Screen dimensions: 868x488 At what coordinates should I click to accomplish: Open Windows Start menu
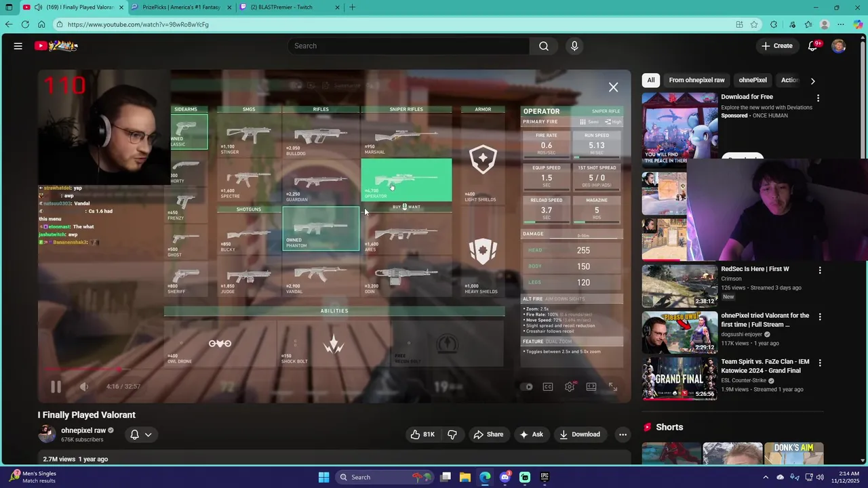(323, 477)
